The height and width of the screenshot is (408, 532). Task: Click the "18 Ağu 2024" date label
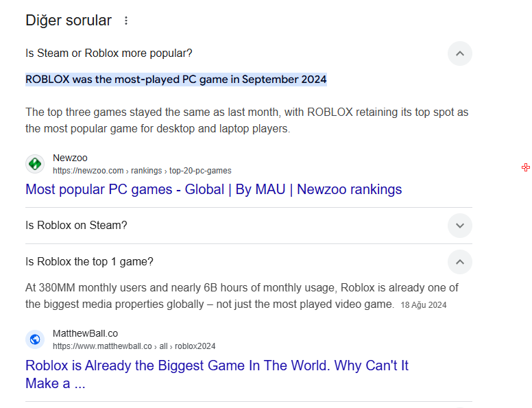(424, 305)
